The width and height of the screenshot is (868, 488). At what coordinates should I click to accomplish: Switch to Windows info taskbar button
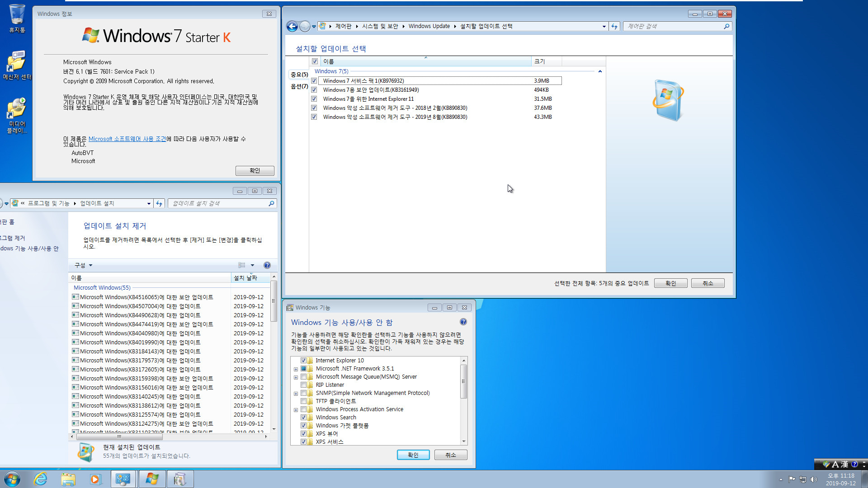pyautogui.click(x=152, y=479)
